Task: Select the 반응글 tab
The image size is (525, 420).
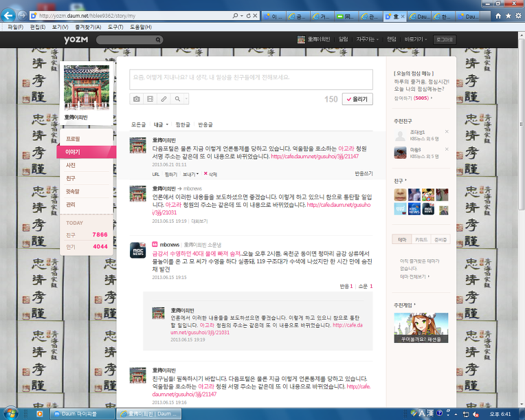Action: pos(205,124)
